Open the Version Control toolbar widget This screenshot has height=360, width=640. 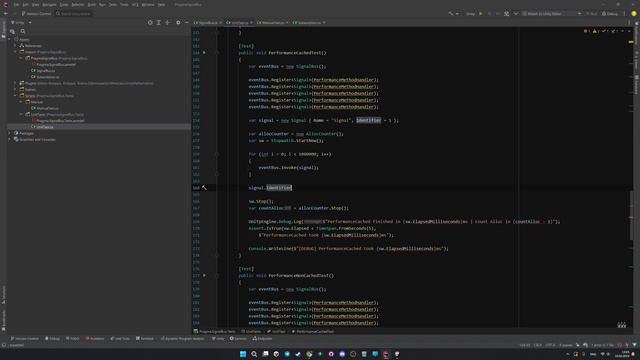point(36,13)
